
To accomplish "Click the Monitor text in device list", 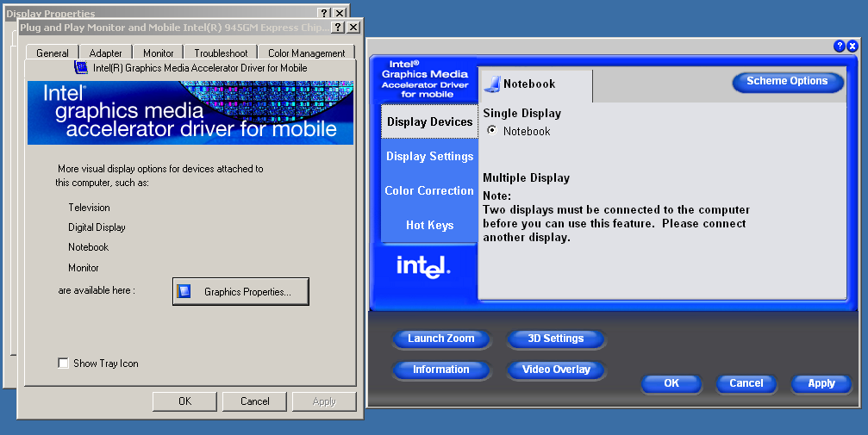I will point(84,268).
